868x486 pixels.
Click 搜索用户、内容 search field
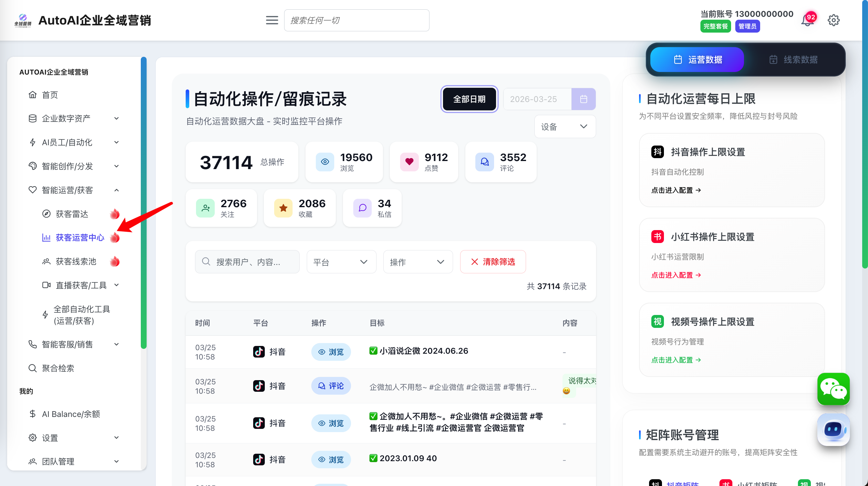tap(248, 262)
